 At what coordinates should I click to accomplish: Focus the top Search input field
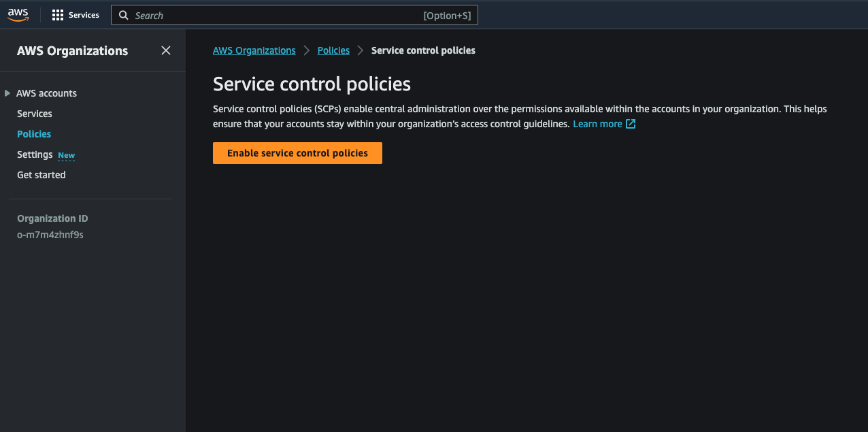pos(272,16)
